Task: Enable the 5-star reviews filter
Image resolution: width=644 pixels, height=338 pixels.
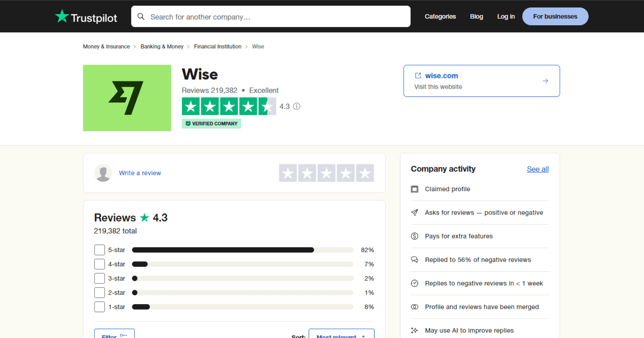Action: (x=99, y=249)
